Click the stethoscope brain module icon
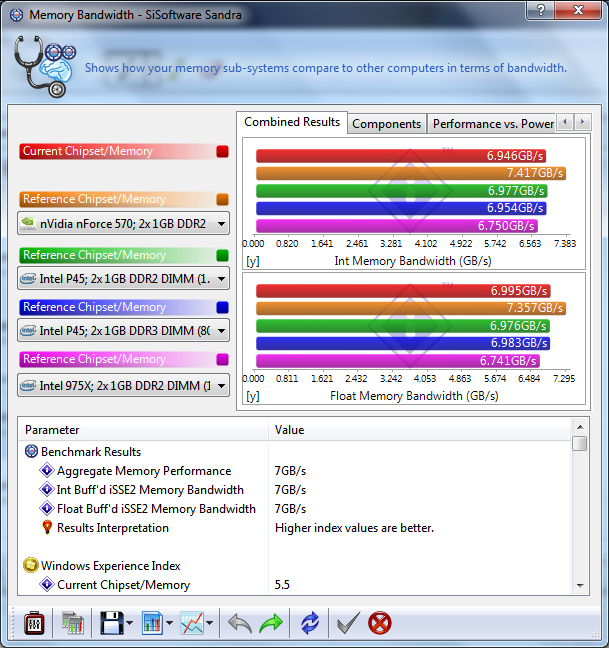This screenshot has width=609, height=648. 45,66
